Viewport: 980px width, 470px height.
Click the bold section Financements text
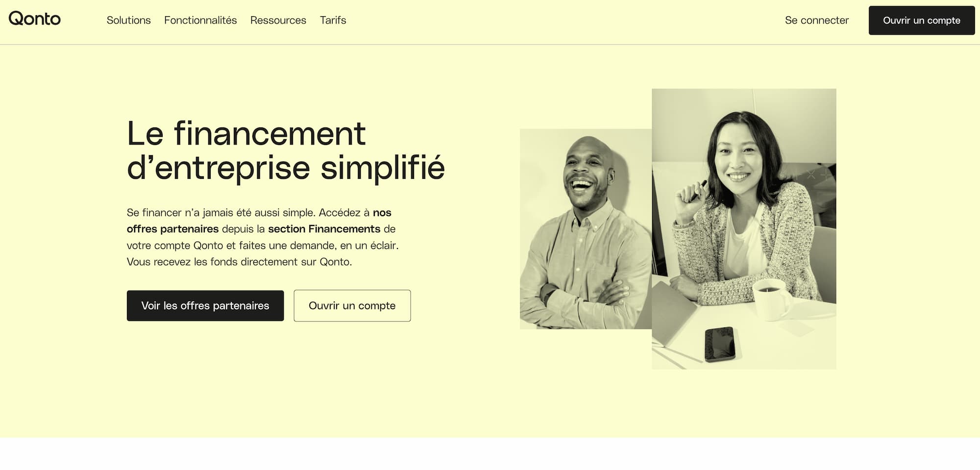point(324,229)
